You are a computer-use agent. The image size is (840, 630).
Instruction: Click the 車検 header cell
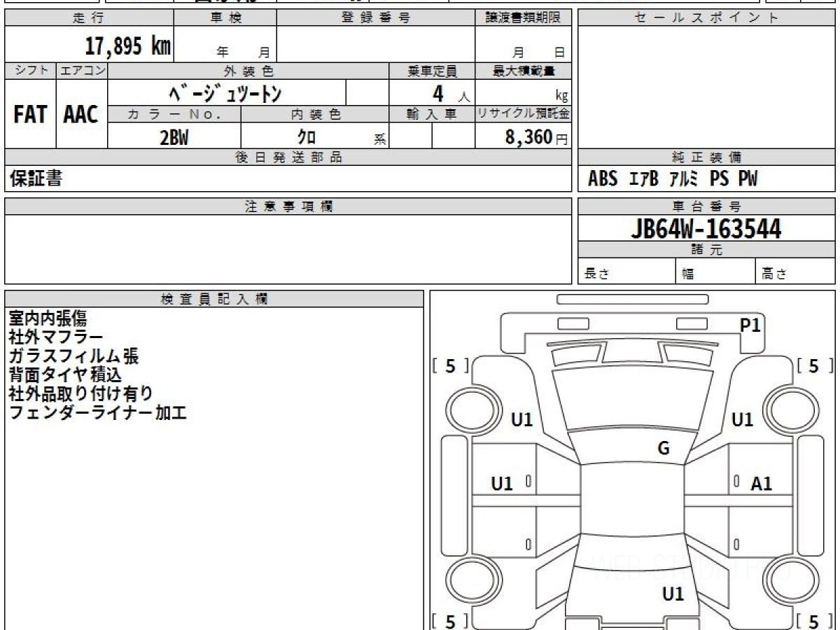225,18
